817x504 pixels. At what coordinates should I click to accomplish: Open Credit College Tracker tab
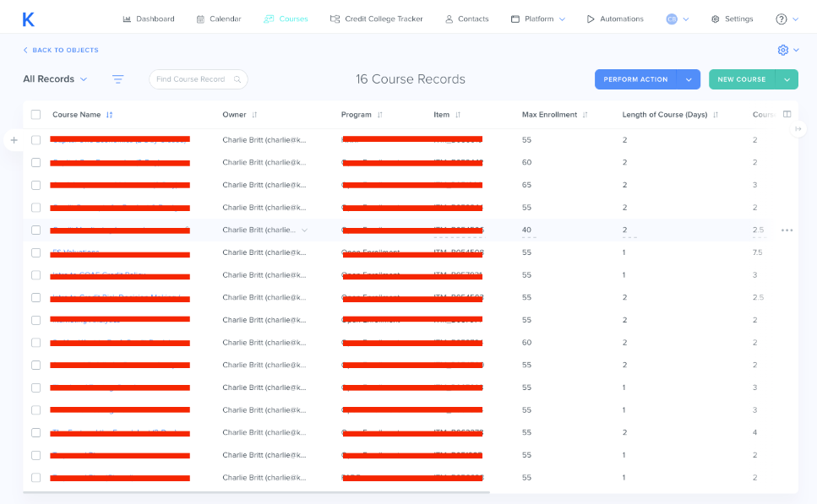tap(376, 19)
